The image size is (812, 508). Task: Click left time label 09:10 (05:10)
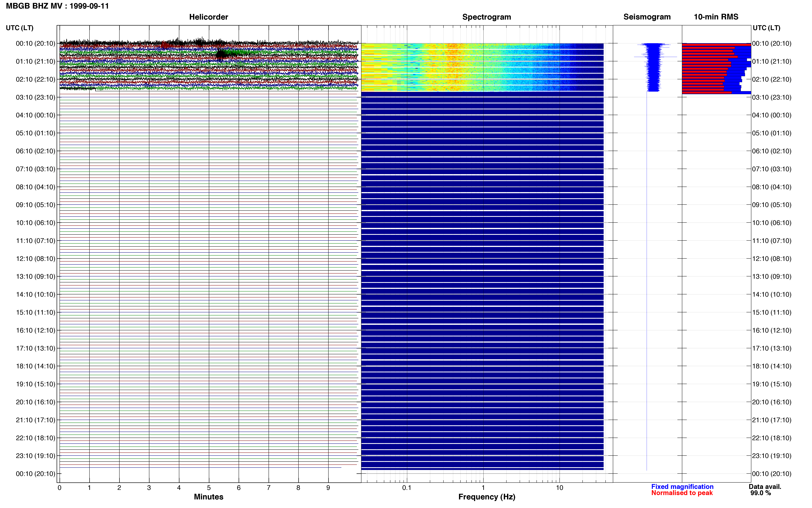(x=36, y=205)
